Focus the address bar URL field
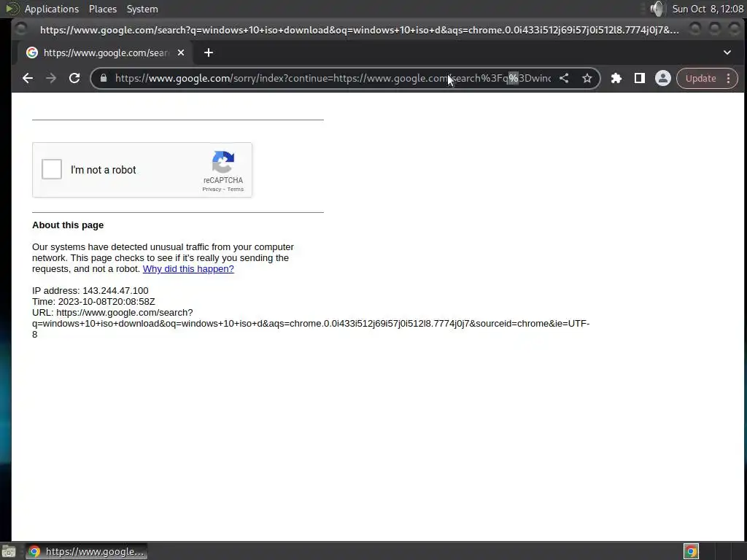 pos(333,78)
